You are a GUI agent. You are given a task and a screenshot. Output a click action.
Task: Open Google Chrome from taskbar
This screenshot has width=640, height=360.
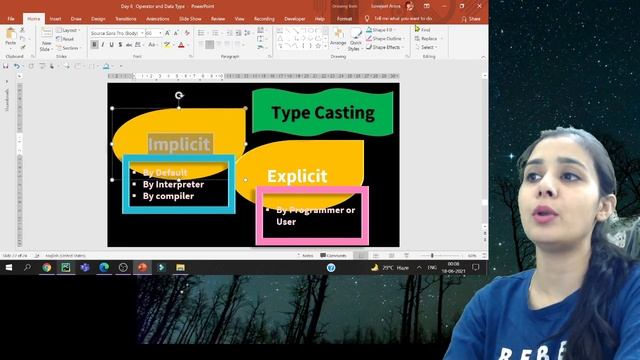[47, 267]
